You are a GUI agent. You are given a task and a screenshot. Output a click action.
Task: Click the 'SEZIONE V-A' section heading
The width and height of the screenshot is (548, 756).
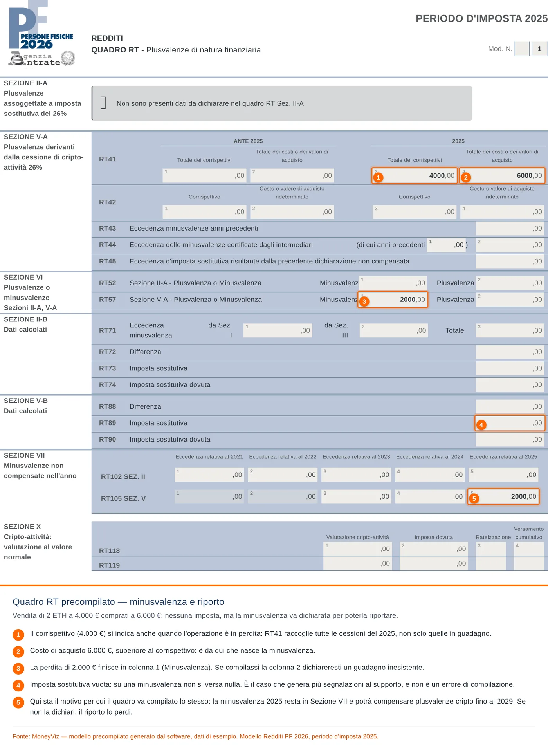pos(26,137)
